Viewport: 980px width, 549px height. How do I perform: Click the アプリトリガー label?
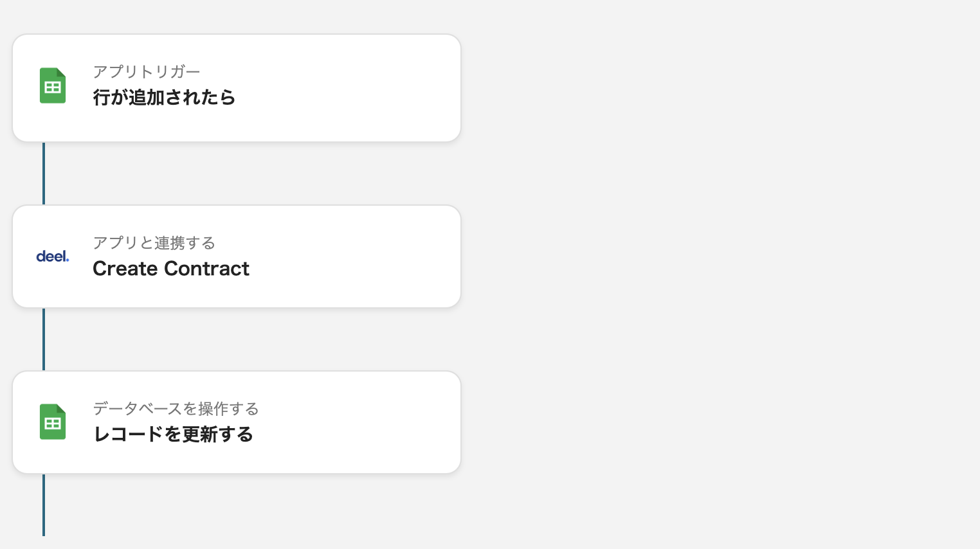[x=147, y=72]
